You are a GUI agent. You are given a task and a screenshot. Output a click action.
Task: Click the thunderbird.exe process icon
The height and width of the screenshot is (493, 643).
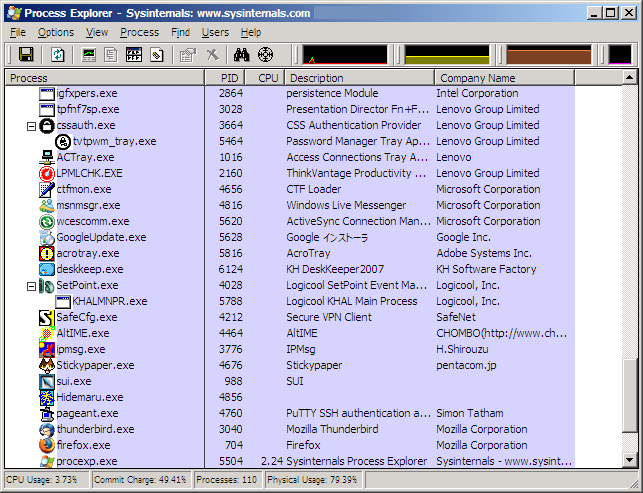pyautogui.click(x=46, y=429)
